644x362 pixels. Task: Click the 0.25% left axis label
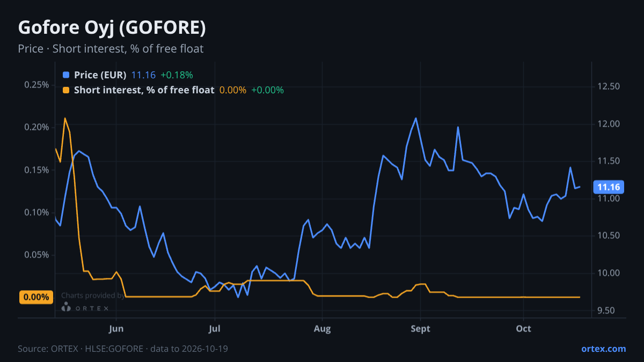click(36, 85)
